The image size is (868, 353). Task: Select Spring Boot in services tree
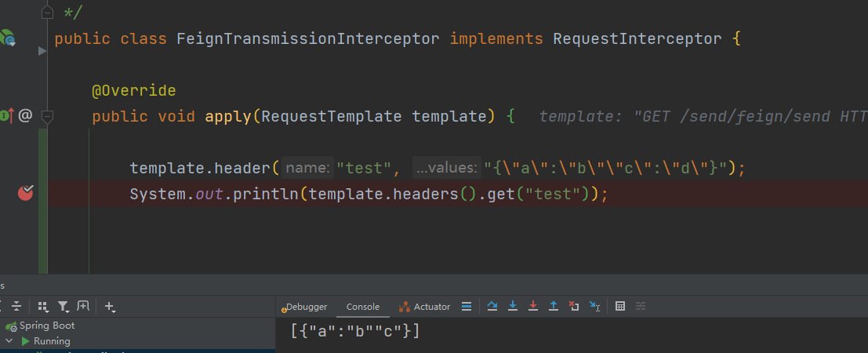(47, 326)
